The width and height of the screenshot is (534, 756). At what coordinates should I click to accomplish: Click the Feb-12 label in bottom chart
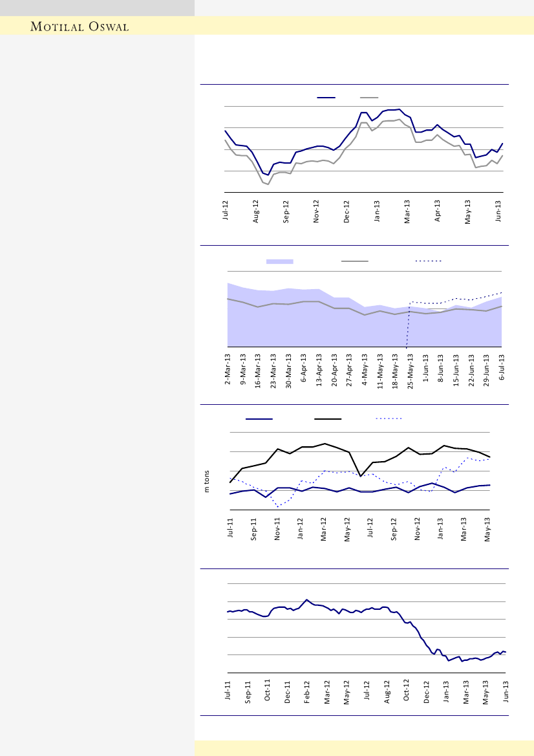point(307,692)
